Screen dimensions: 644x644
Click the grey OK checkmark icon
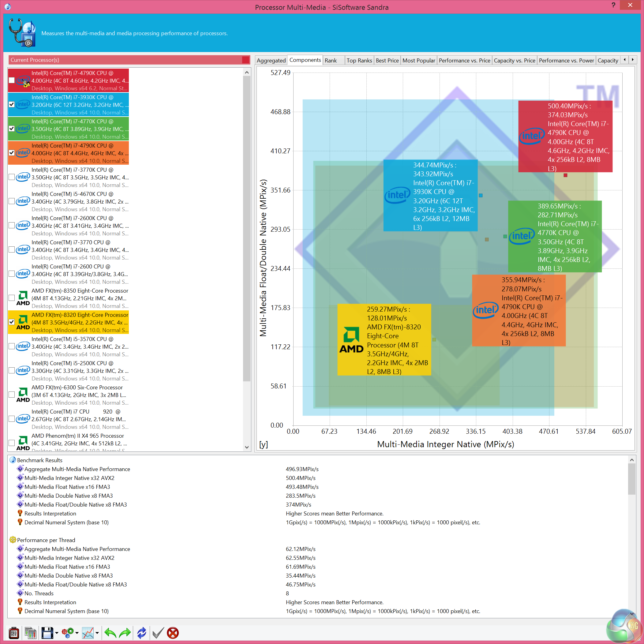point(158,633)
